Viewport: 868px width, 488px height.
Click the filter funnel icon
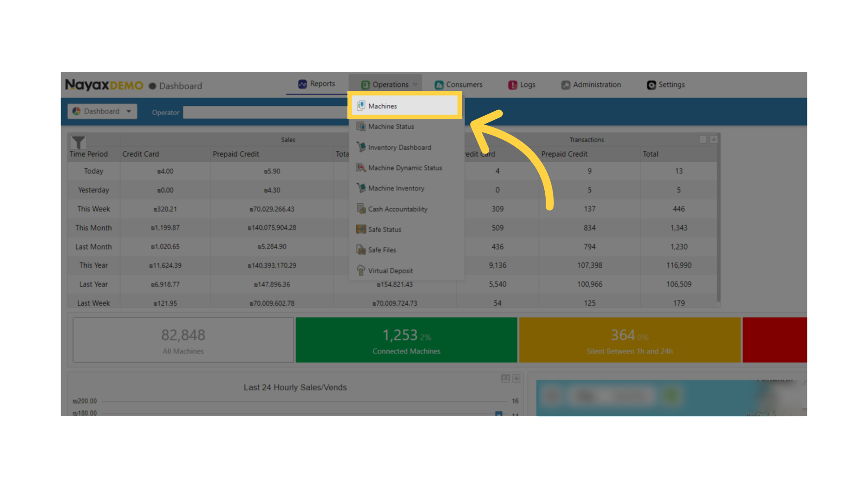[x=78, y=143]
